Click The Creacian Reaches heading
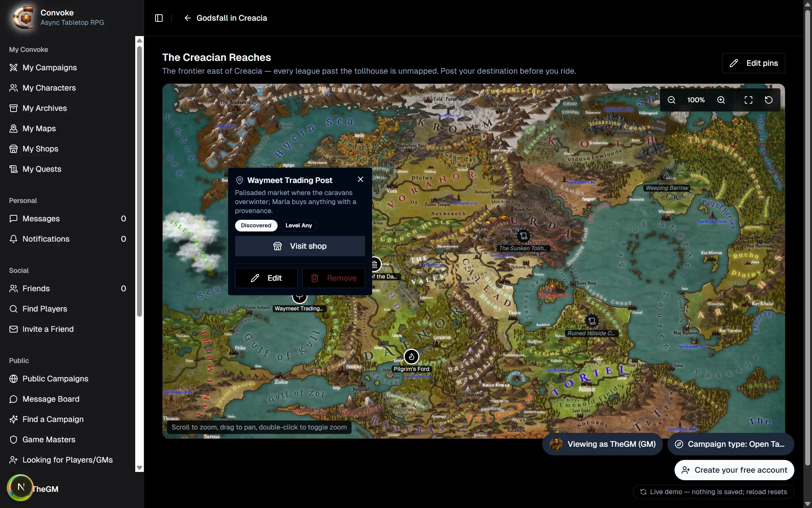This screenshot has width=812, height=508. pos(217,57)
